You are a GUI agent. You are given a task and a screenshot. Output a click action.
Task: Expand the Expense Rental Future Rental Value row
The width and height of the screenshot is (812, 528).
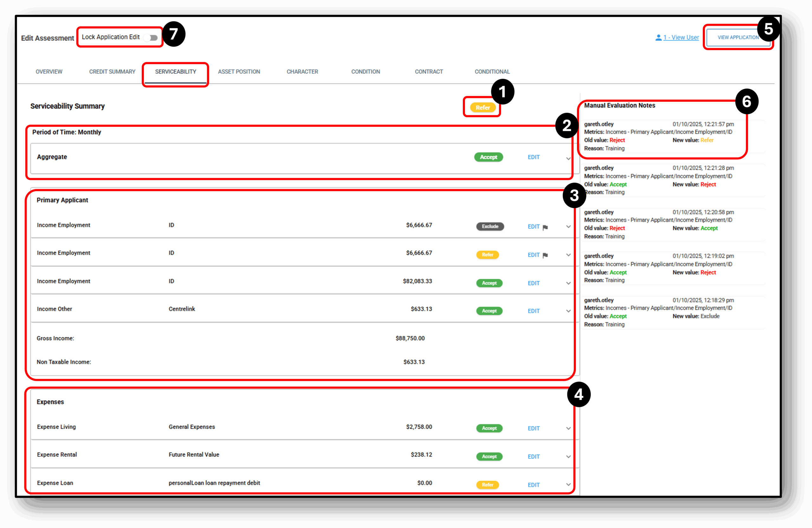[568, 456]
